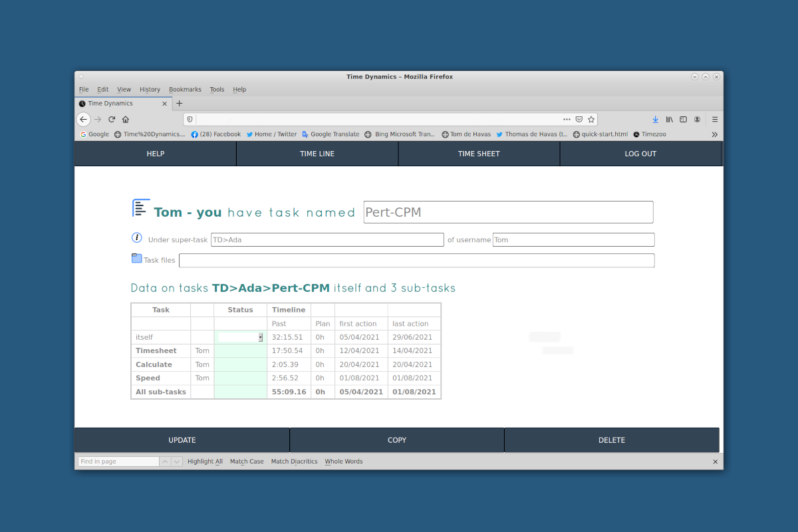The image size is (798, 532).
Task: Open the File menu
Action: [x=84, y=89]
